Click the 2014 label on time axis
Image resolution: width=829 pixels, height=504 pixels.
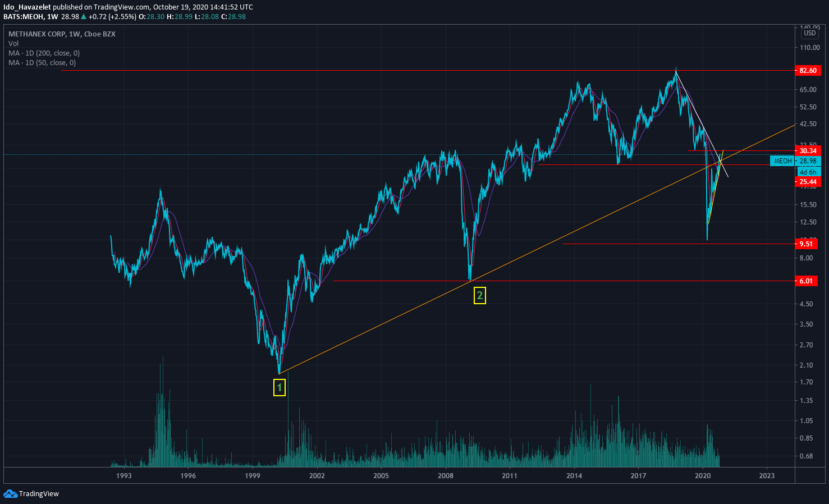(x=574, y=476)
